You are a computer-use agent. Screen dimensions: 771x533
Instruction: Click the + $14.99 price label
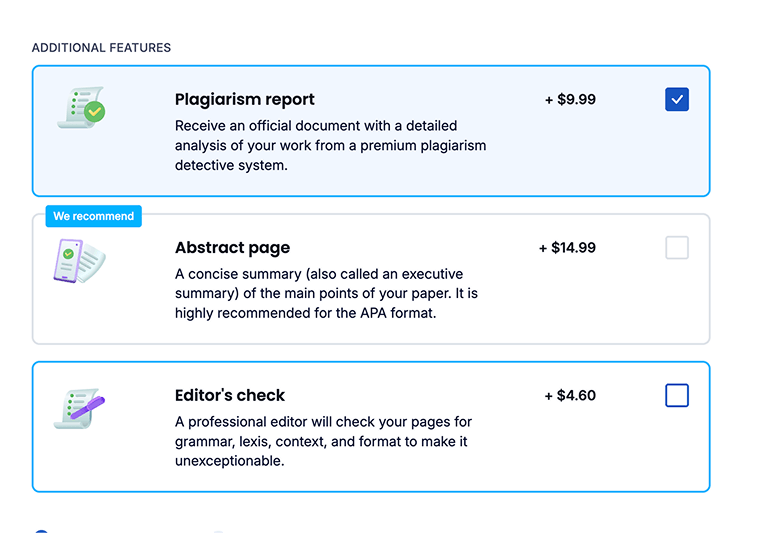point(567,248)
